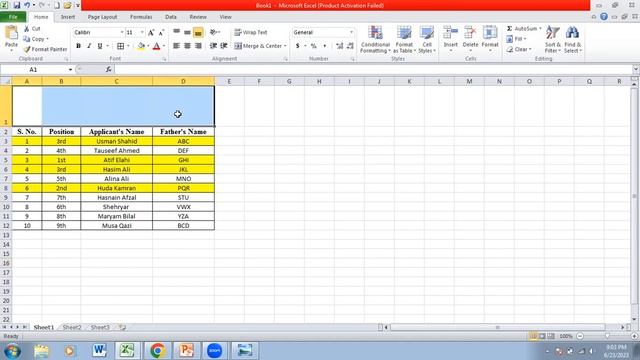Click the Delete cells icon

[470, 32]
